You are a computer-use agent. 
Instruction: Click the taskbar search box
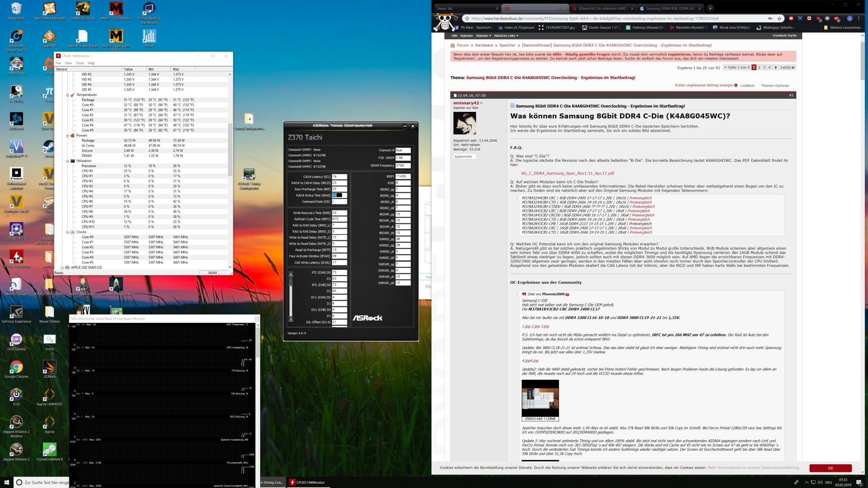pos(41,482)
